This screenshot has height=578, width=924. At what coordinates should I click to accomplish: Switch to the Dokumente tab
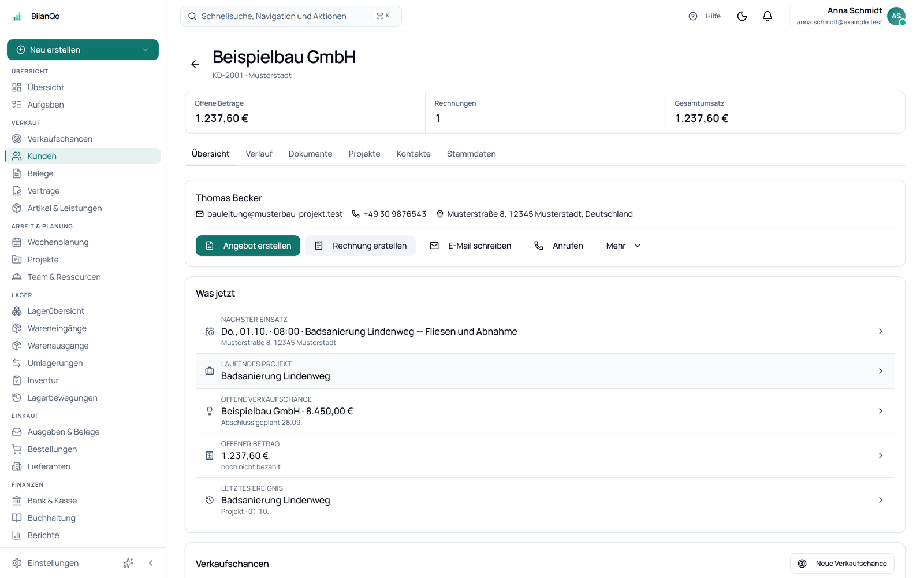(311, 154)
